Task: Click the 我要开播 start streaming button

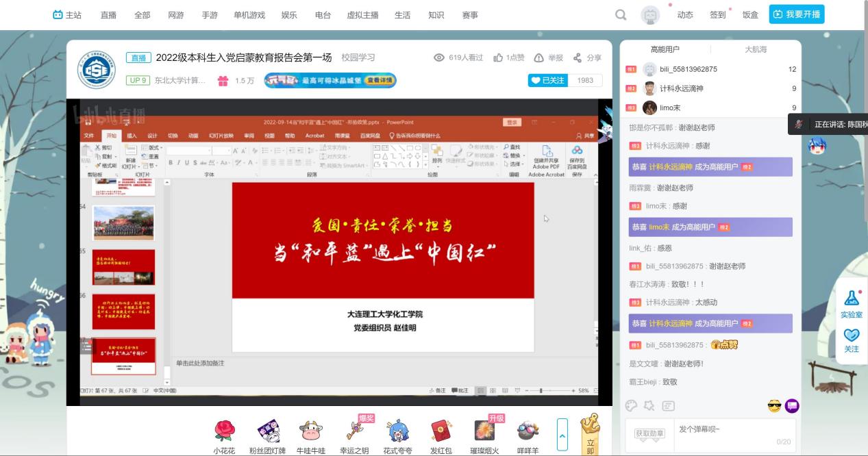Action: [796, 14]
